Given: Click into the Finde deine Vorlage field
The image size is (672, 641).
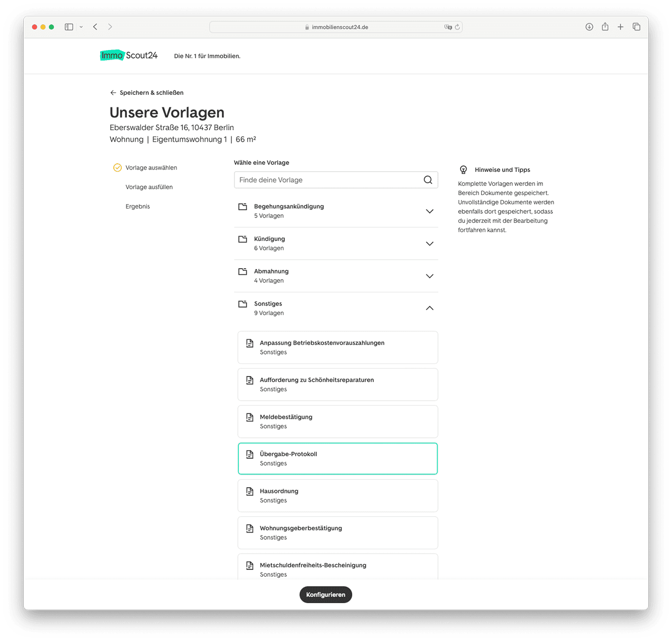Looking at the screenshot, I should 328,180.
